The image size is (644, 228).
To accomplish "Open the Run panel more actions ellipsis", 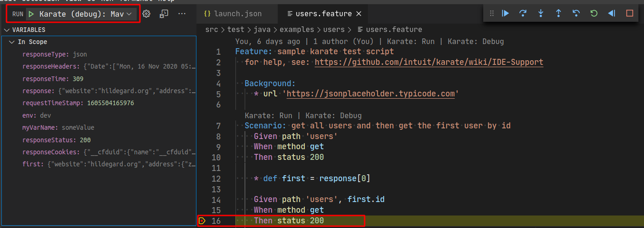I will pos(182,14).
